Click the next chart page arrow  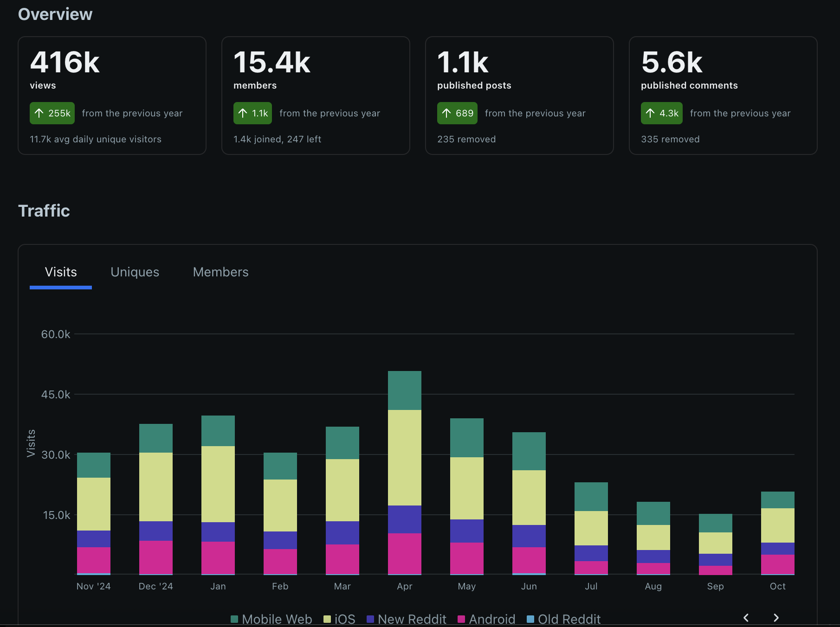click(x=776, y=618)
